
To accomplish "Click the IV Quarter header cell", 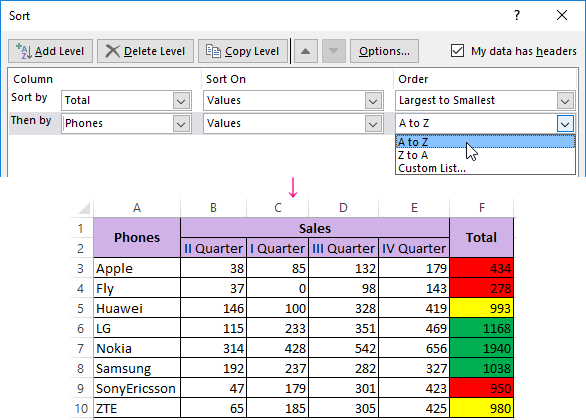I will pyautogui.click(x=414, y=248).
